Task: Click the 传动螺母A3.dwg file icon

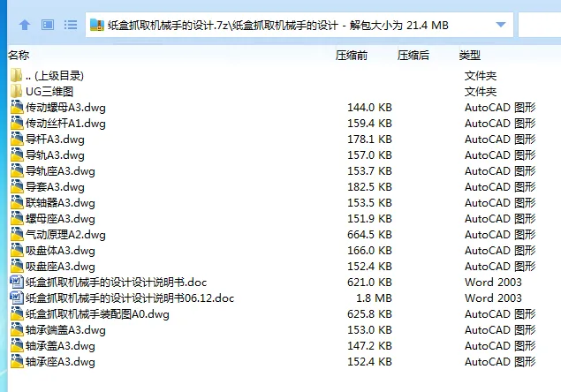Action: (16, 108)
